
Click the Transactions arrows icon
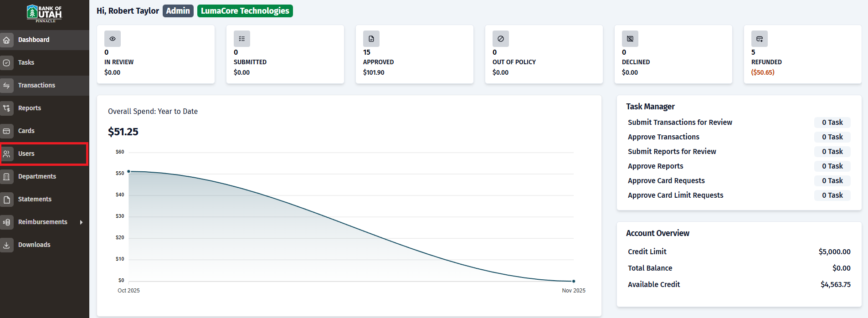[x=6, y=86]
